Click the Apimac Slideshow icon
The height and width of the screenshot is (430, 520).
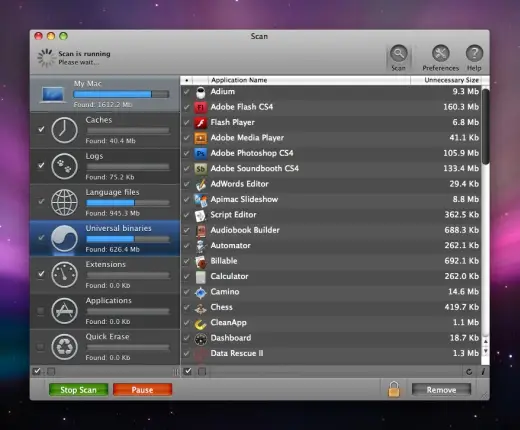click(x=200, y=200)
